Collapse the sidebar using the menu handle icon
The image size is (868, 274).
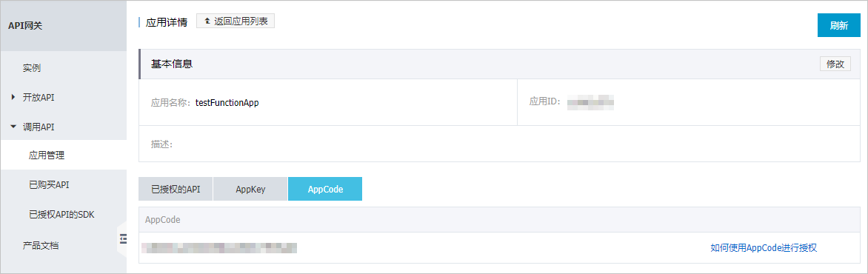123,238
